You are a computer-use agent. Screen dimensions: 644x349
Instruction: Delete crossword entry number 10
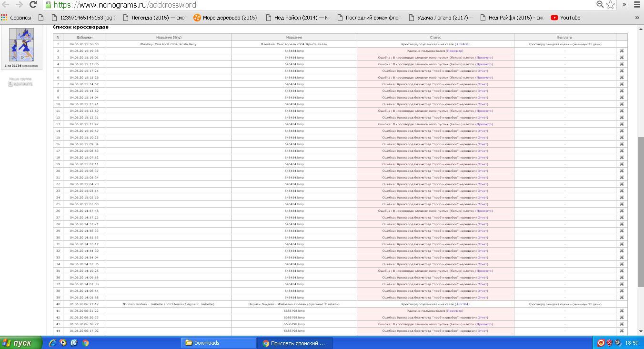coord(621,104)
